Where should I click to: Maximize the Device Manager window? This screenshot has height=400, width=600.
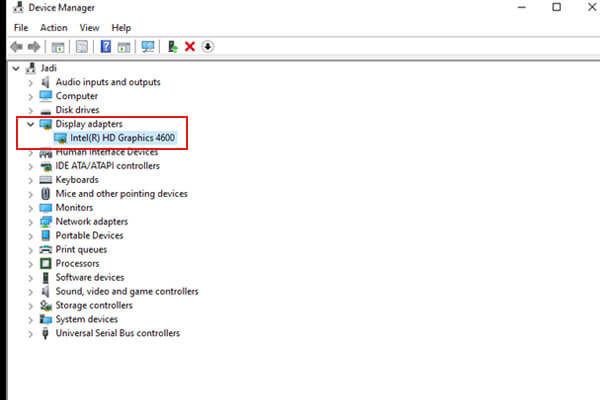(x=556, y=8)
